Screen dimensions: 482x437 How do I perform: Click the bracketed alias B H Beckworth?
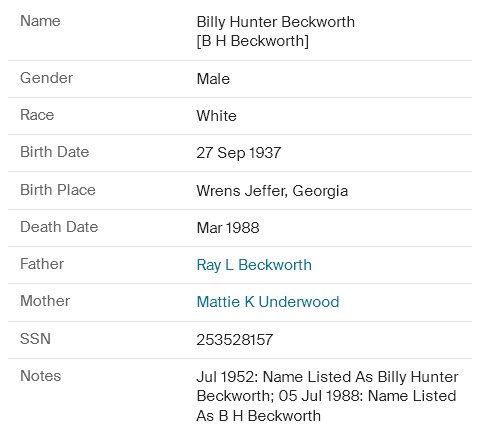click(253, 41)
